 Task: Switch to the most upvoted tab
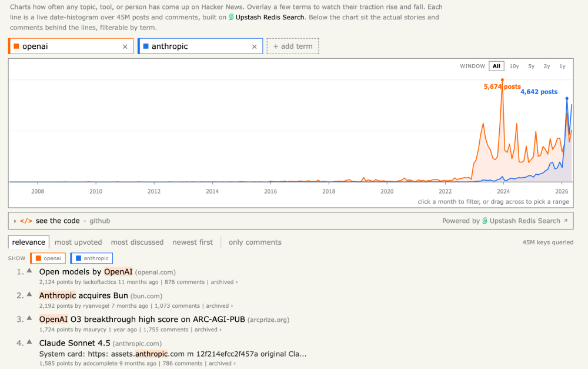pyautogui.click(x=78, y=242)
